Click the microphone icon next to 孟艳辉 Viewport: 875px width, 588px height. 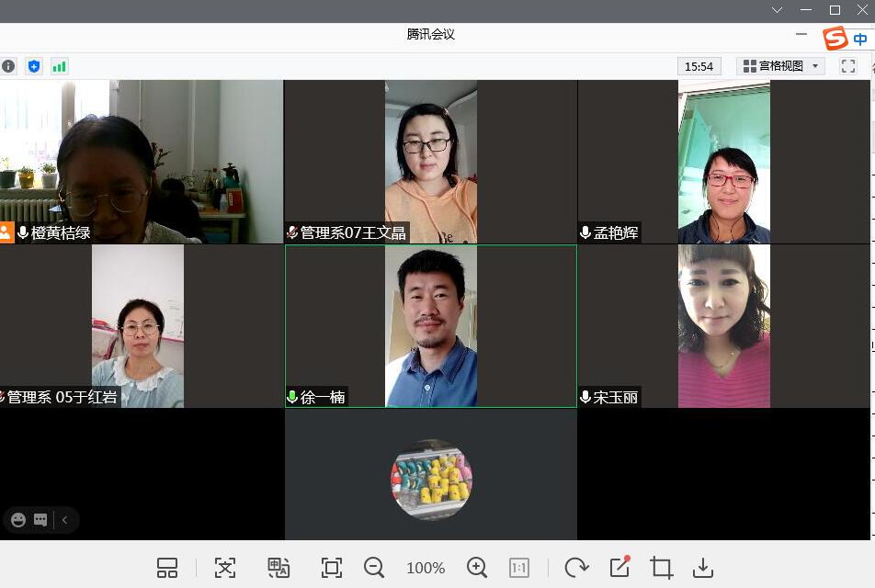(585, 232)
